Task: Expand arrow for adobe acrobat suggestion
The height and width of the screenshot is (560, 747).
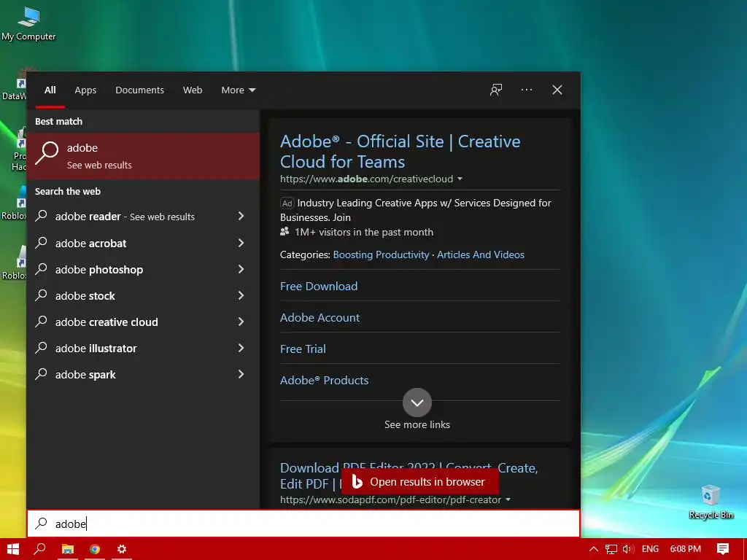Action: point(241,243)
